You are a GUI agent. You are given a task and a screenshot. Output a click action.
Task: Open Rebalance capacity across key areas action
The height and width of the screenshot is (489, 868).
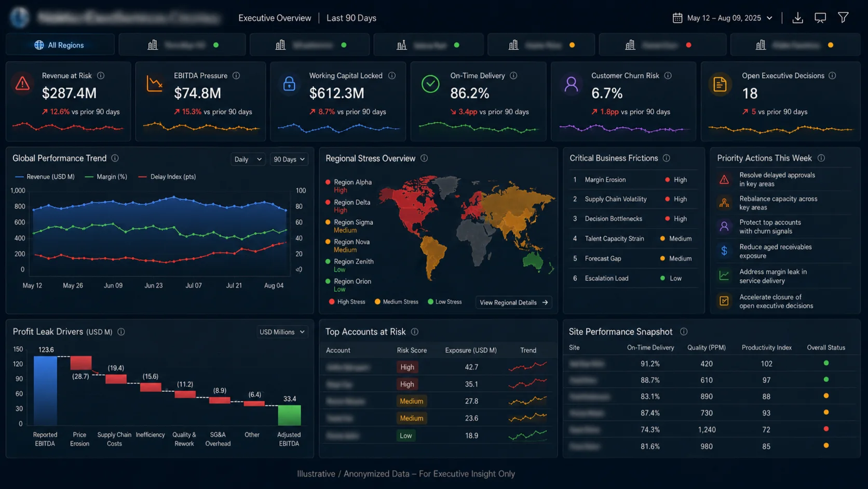click(784, 203)
